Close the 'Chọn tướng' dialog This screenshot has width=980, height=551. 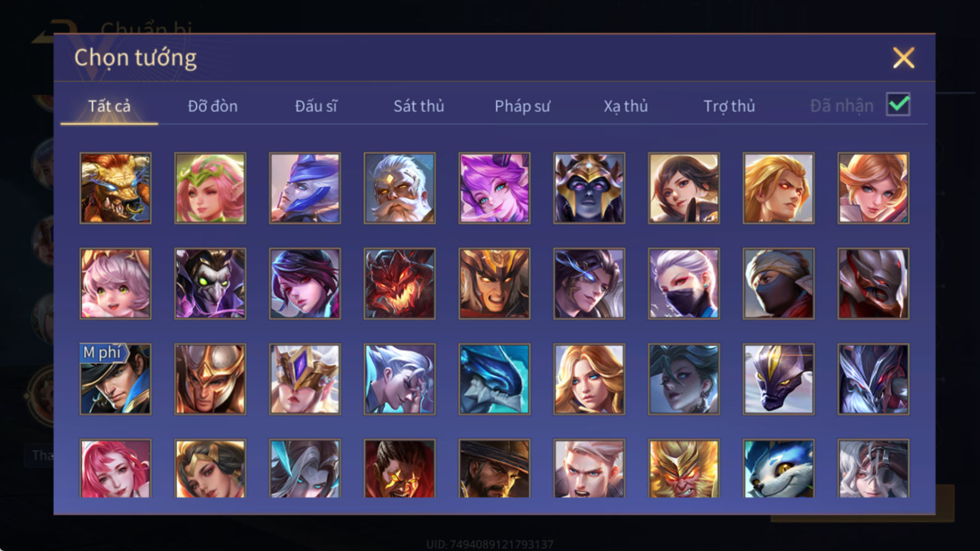904,58
